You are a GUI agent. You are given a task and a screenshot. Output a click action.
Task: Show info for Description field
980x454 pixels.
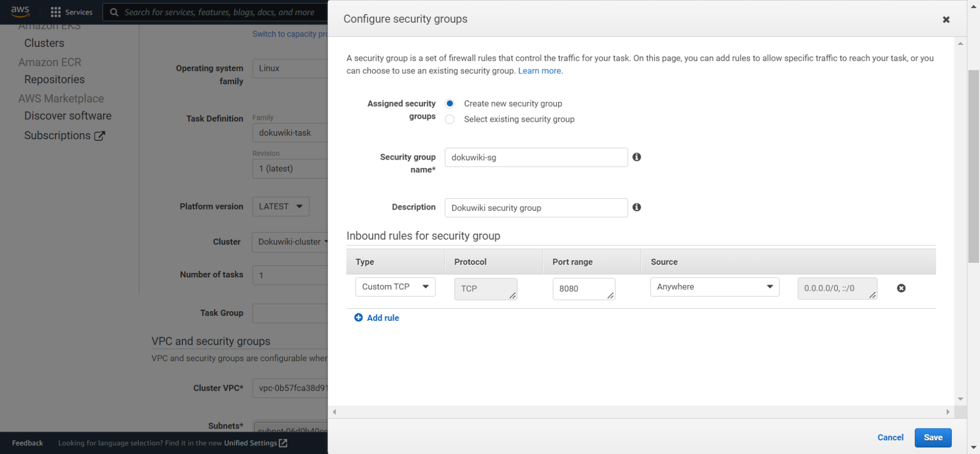636,207
